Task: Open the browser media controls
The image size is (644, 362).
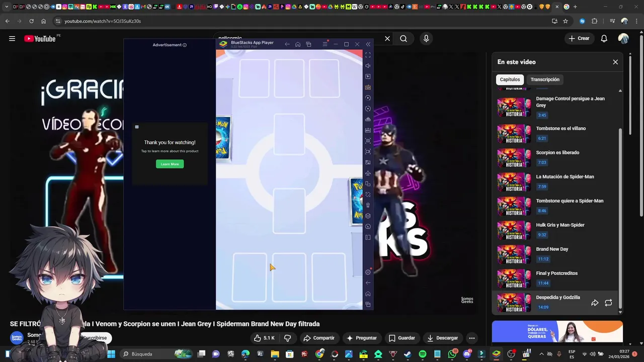Action: pos(612,21)
